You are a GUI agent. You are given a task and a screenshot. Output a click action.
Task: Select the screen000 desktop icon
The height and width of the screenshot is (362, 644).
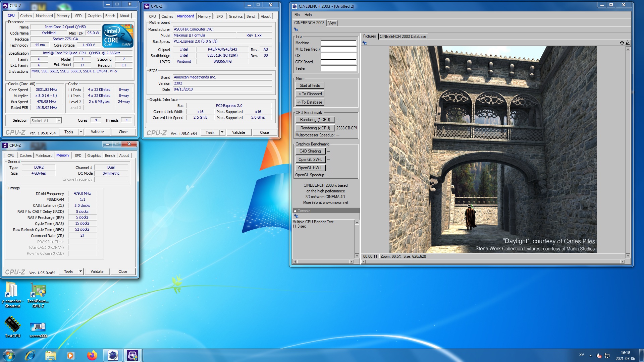point(38,329)
